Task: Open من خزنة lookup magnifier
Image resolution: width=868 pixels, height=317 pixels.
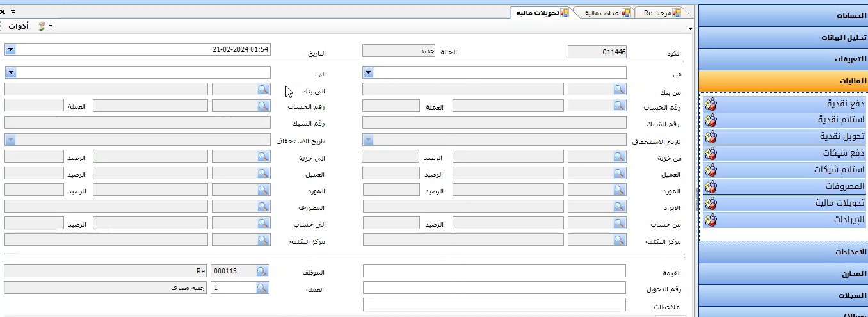Action: point(619,156)
